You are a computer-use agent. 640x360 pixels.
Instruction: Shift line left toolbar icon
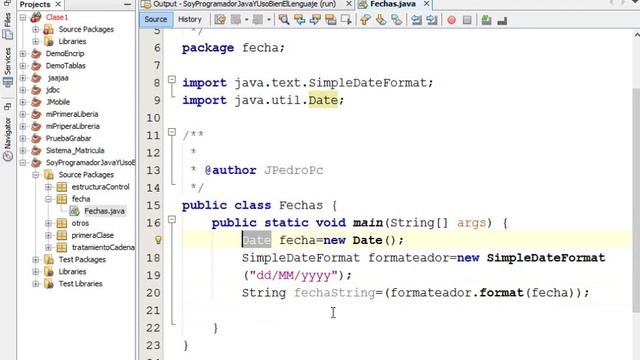point(416,20)
